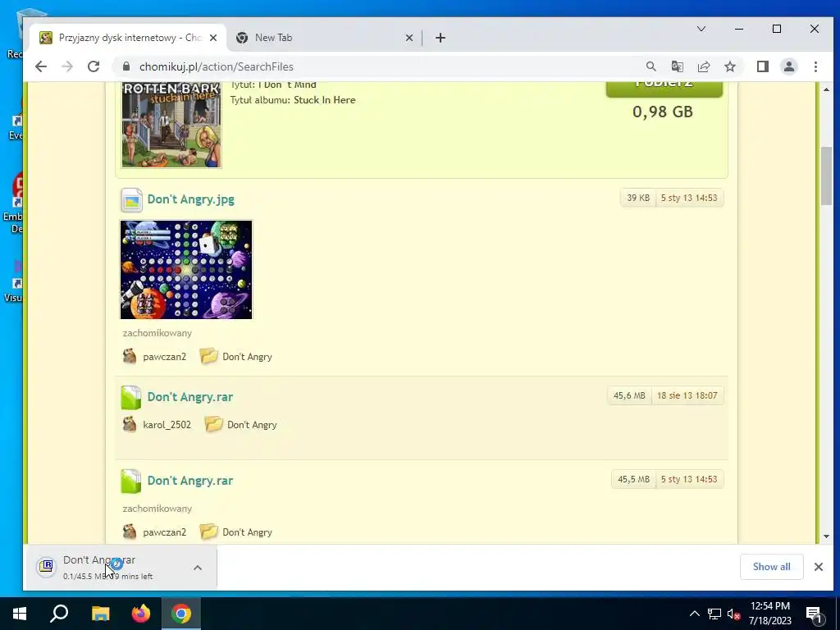
Task: Open the Don't Angry.jpg file link
Action: pyautogui.click(x=190, y=199)
